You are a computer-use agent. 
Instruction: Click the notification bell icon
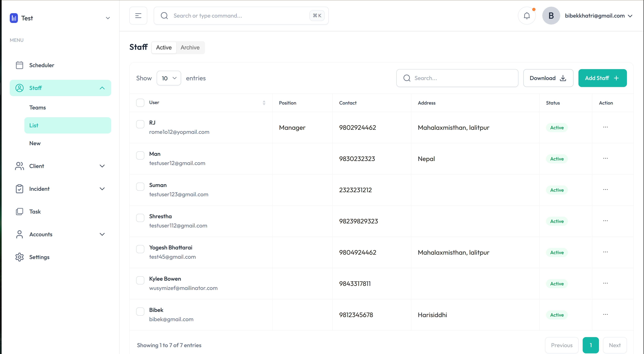527,16
